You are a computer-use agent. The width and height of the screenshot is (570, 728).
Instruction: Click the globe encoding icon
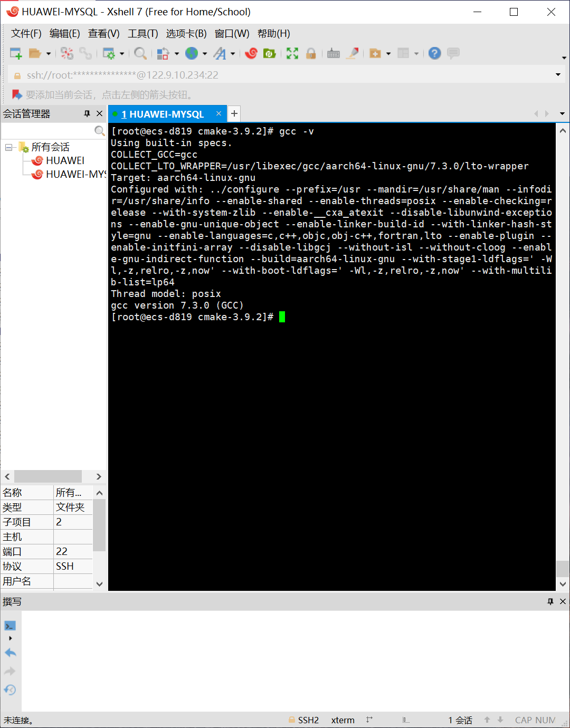coord(192,53)
